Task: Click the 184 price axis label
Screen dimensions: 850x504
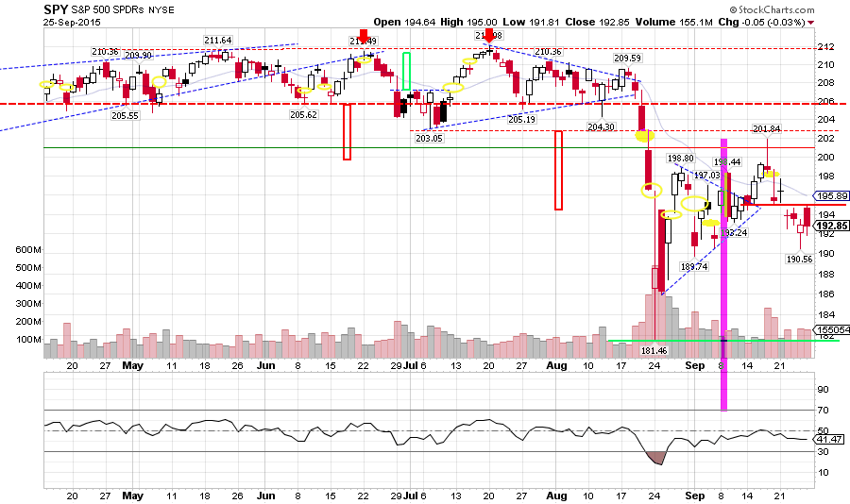Action: (826, 315)
